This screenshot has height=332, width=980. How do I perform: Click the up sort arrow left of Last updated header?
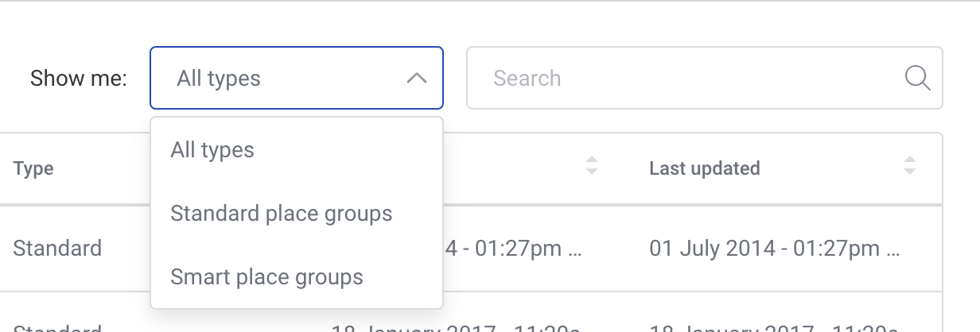tap(591, 161)
